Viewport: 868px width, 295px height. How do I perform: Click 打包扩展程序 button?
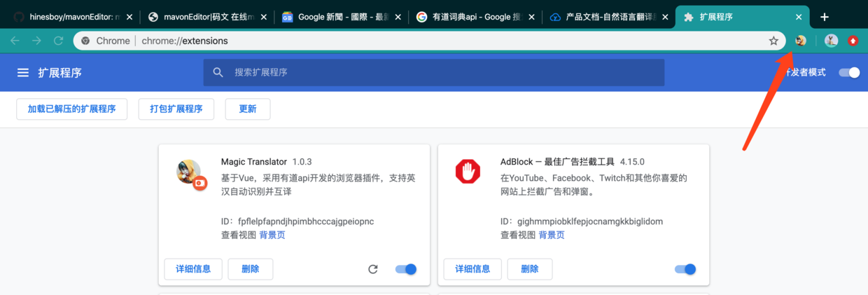(176, 109)
